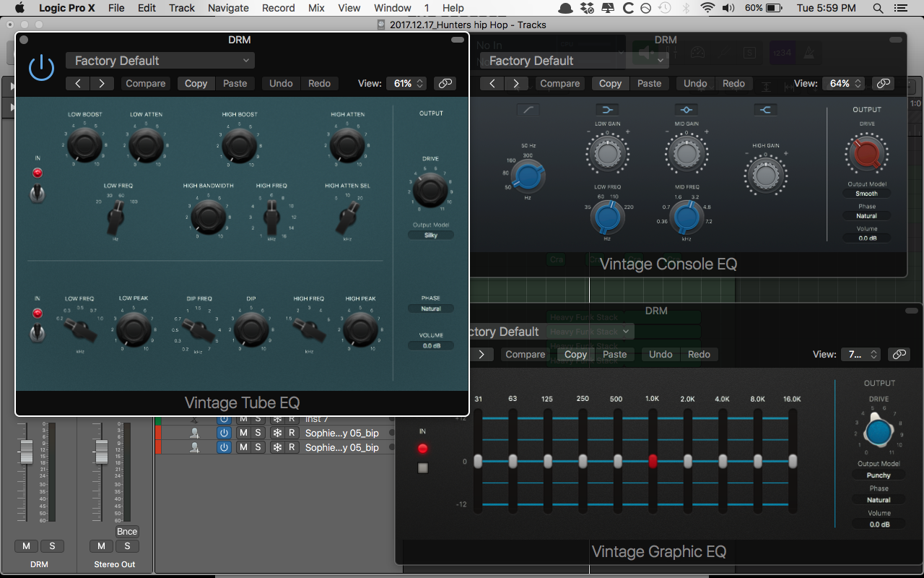Click Copy in Vintage Graphic EQ
924x578 pixels.
(575, 355)
